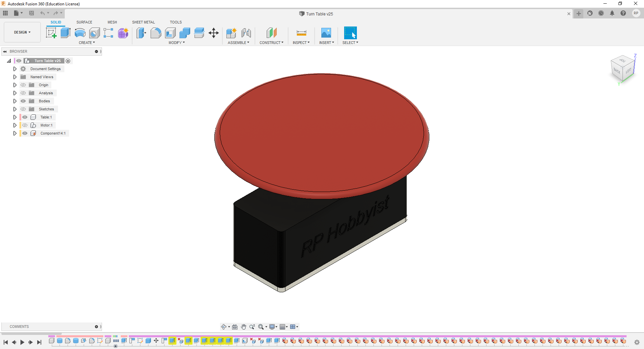This screenshot has width=644, height=349.
Task: Open the ASSEMBLE dropdown menu
Action: click(238, 43)
